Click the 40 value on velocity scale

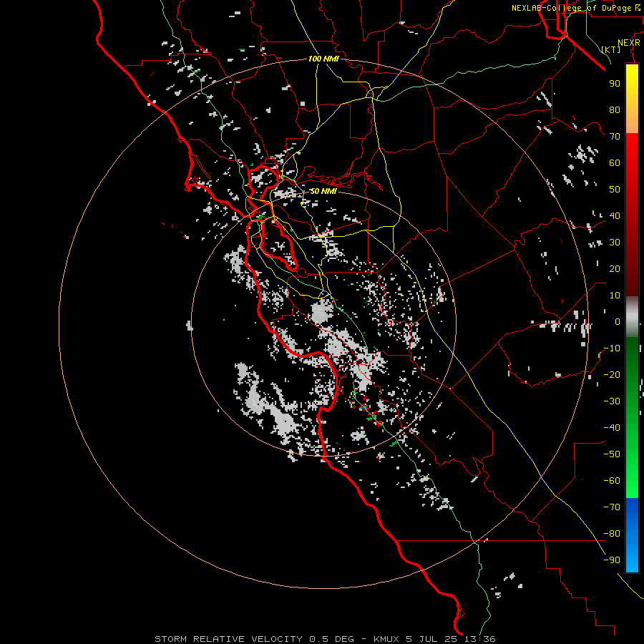(x=615, y=215)
